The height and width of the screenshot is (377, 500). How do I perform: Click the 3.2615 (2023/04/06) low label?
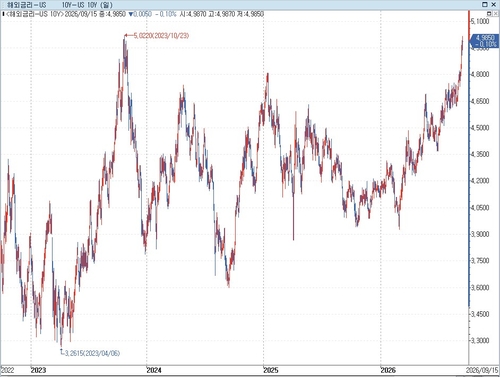92,353
